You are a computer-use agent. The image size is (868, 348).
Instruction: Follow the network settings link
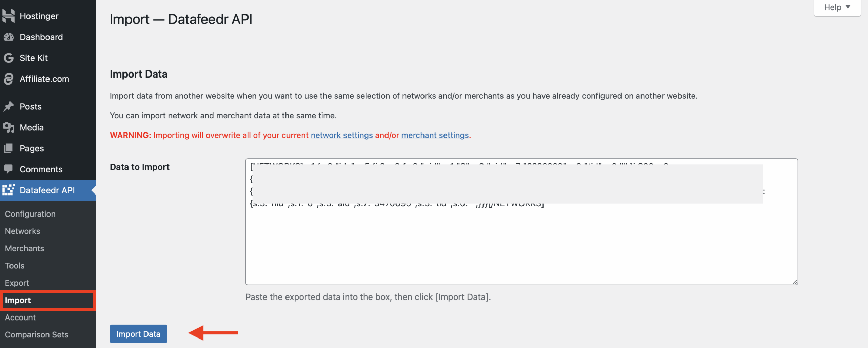341,135
